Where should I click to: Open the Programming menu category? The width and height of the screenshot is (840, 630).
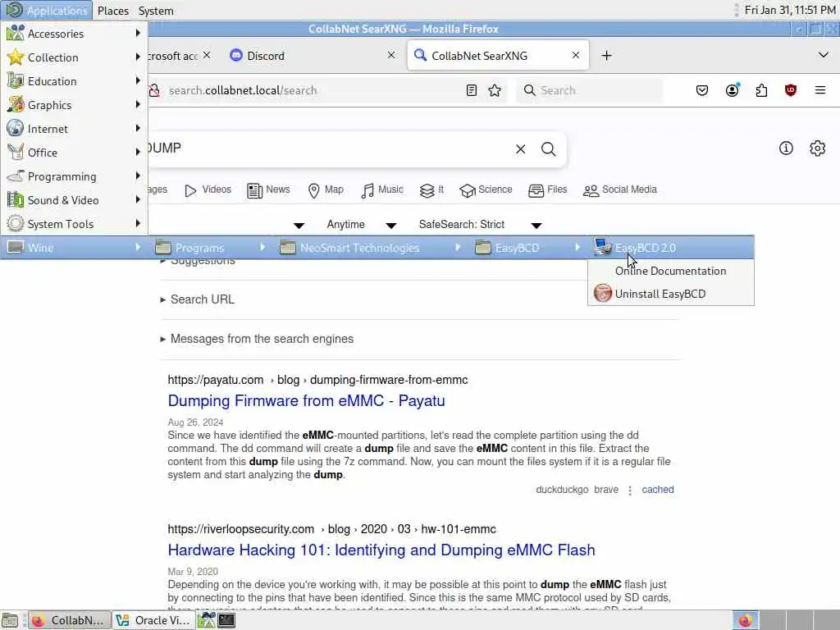pyautogui.click(x=74, y=176)
